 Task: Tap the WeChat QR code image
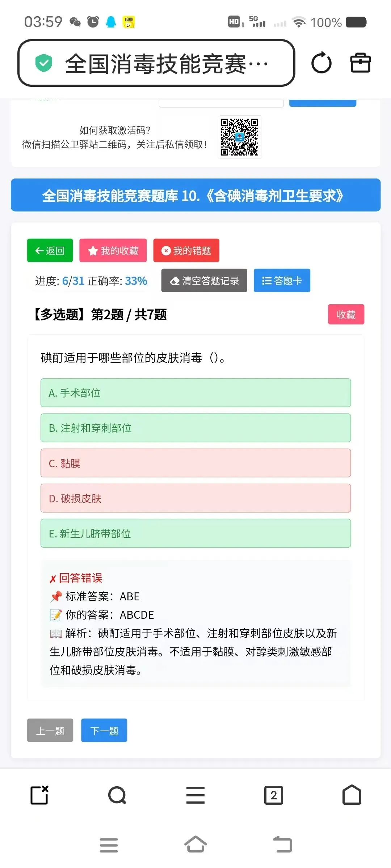pyautogui.click(x=240, y=137)
